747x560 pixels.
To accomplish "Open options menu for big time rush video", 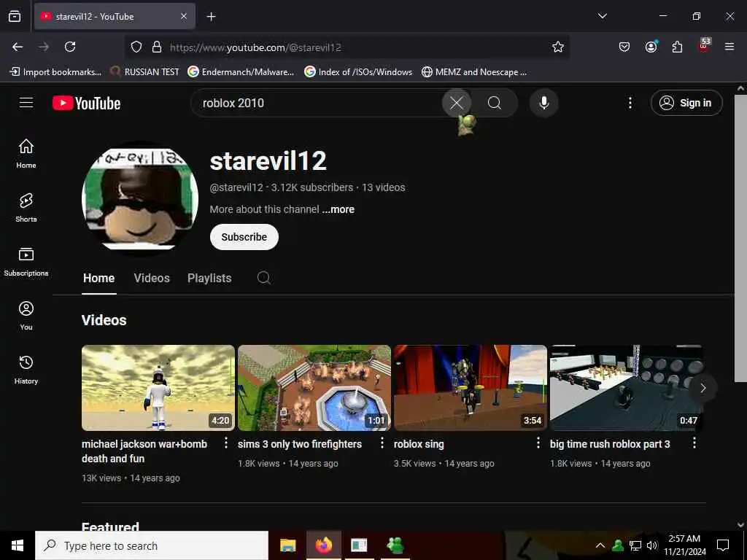I will (694, 443).
